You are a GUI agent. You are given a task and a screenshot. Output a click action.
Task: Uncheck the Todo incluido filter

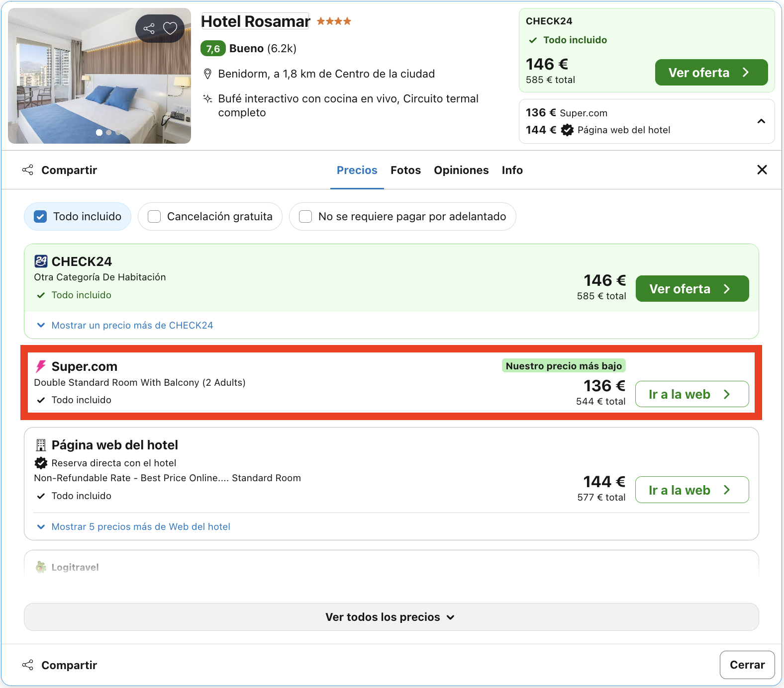tap(78, 217)
